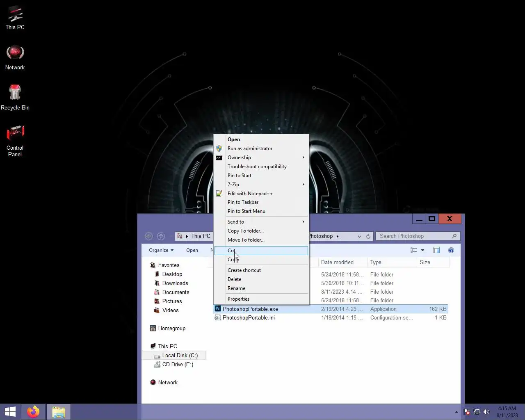Select Troubleshoot compatibility
Viewport: 525px width, 420px height.
261,167
